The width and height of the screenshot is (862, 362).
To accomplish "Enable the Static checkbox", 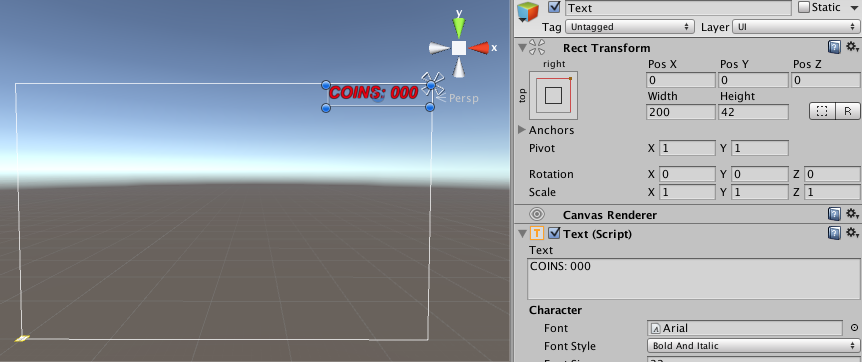I will [804, 7].
